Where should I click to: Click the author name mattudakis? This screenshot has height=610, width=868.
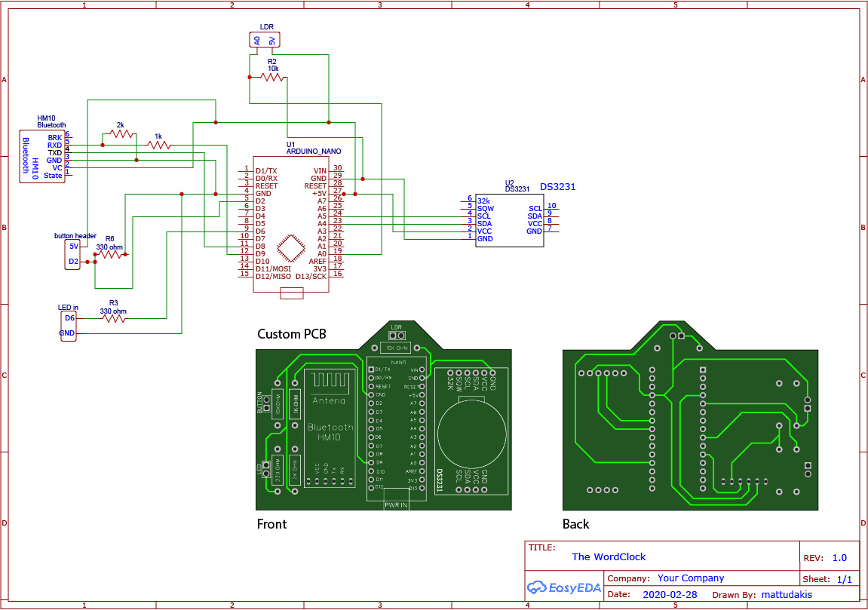pyautogui.click(x=787, y=594)
